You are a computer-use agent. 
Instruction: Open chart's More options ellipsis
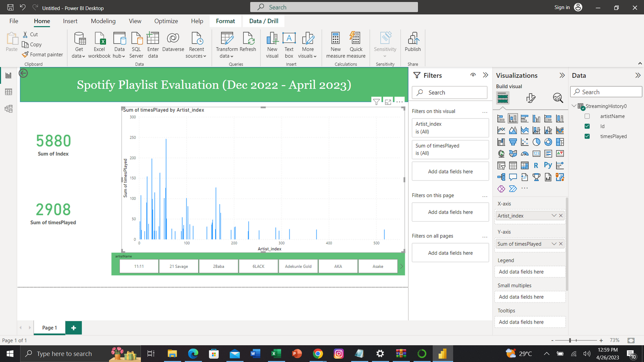[x=400, y=101]
